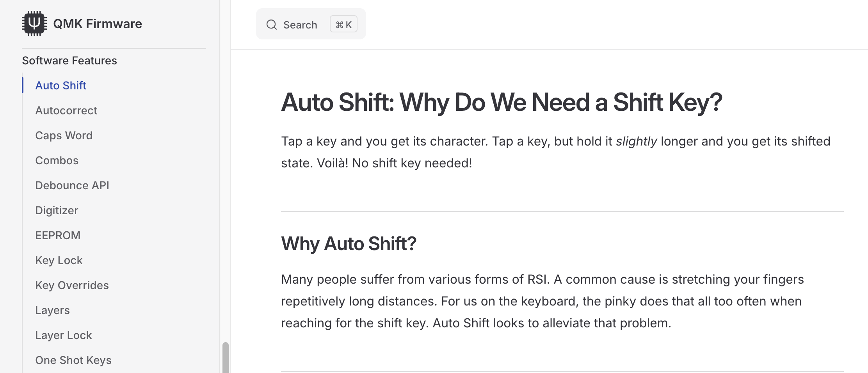Click the QMK Firmware chip logo icon
Viewport: 868px width, 373px height.
point(34,23)
